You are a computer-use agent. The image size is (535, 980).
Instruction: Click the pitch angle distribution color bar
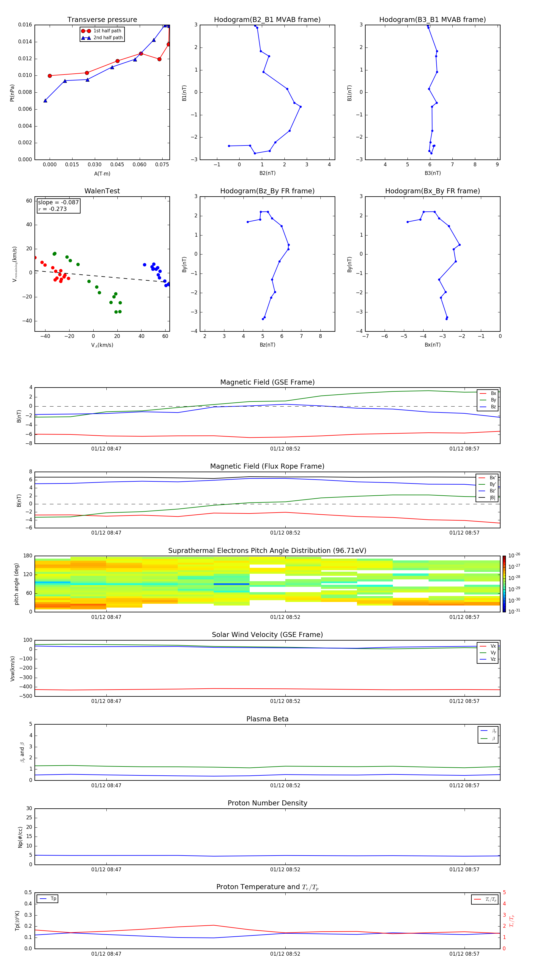click(x=504, y=584)
